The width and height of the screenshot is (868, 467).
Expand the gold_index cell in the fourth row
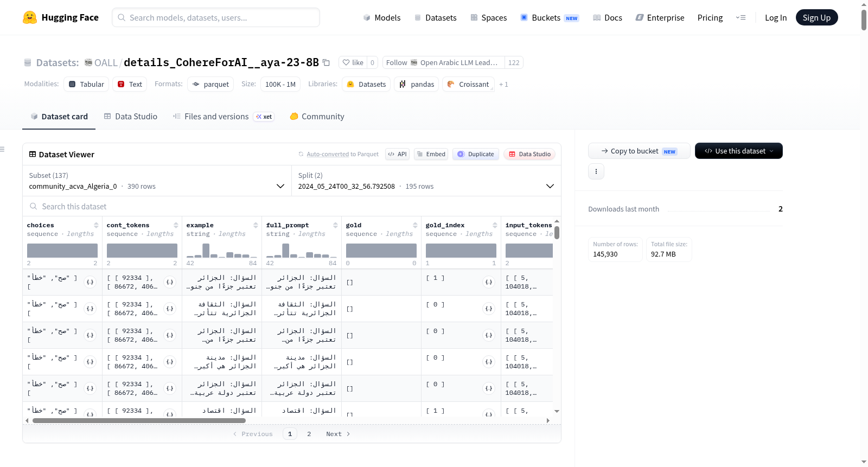(489, 362)
